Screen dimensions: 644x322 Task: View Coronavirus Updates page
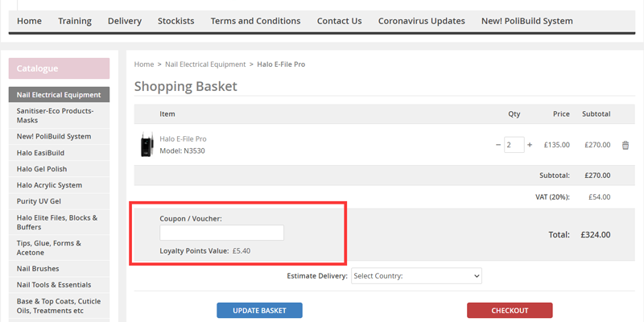[x=422, y=21]
